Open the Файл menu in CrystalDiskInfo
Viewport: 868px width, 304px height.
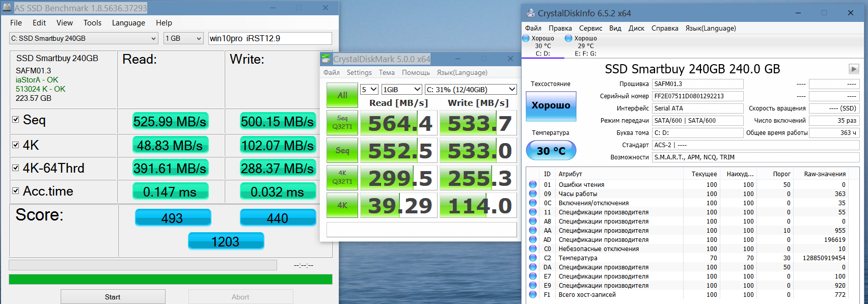533,29
